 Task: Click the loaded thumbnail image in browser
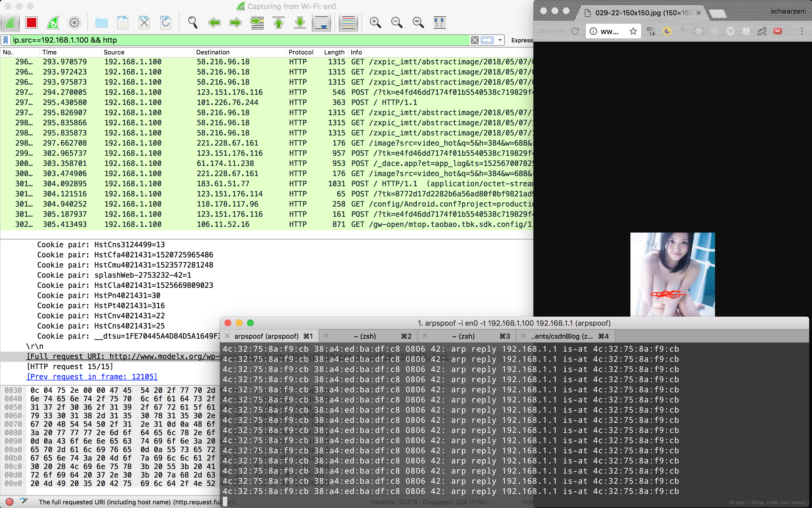[x=672, y=275]
